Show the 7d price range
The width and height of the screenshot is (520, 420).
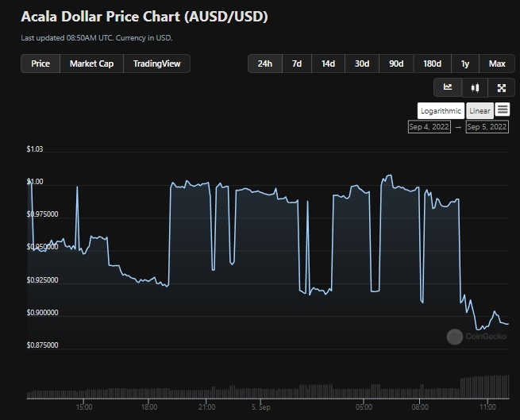click(296, 64)
